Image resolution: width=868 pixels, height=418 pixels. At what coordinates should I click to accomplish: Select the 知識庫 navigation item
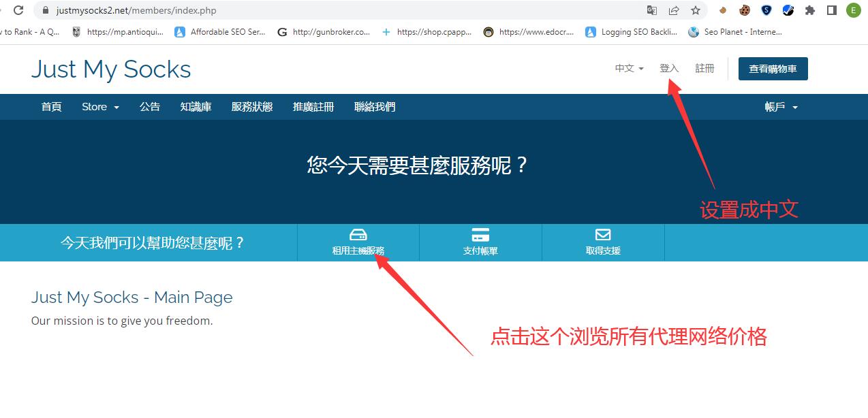pyautogui.click(x=196, y=107)
